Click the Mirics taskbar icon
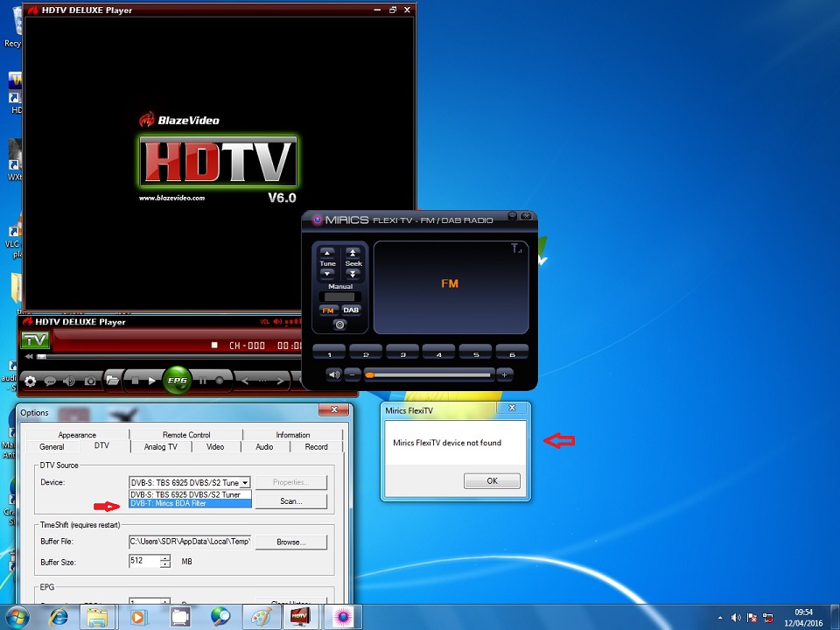The image size is (840, 630). click(x=343, y=617)
